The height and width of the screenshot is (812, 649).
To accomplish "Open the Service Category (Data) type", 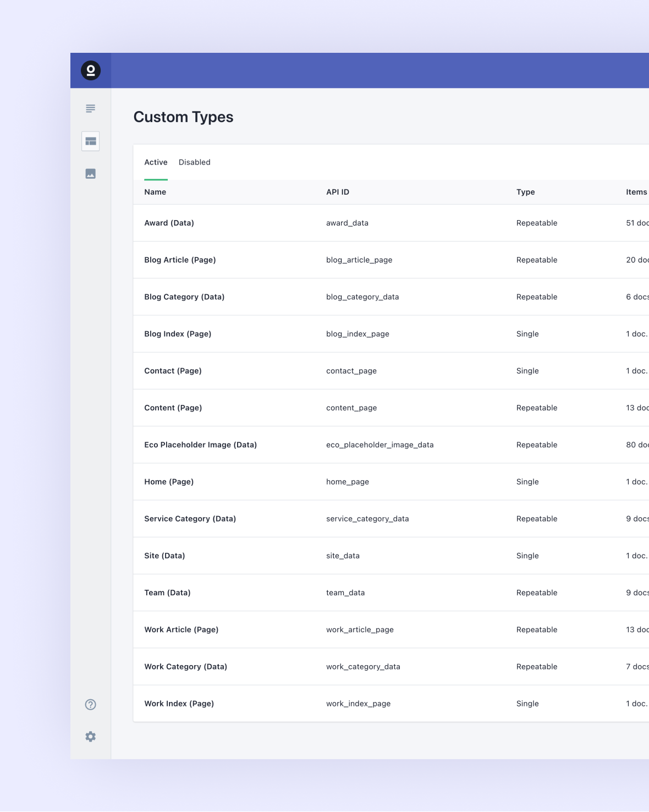I will point(190,519).
